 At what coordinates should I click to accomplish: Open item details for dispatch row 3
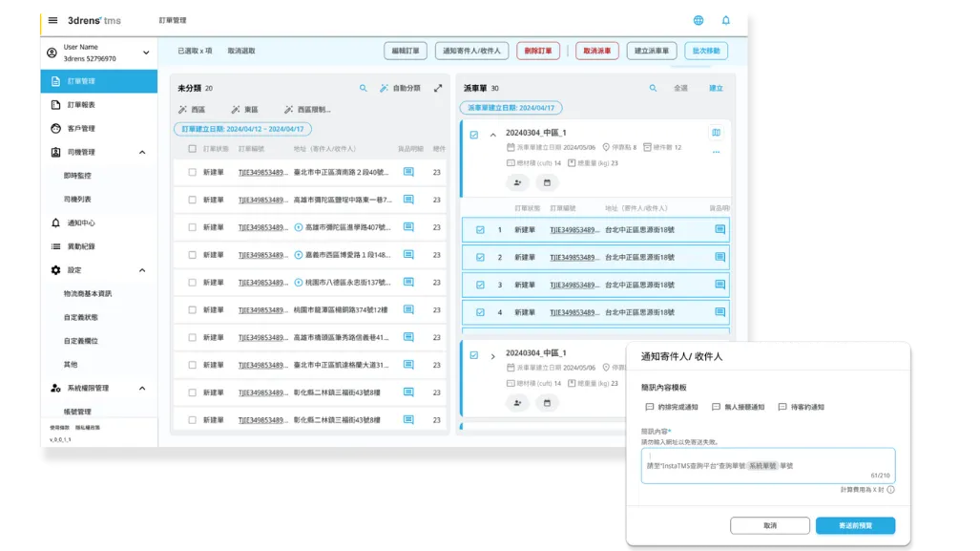pyautogui.click(x=720, y=285)
